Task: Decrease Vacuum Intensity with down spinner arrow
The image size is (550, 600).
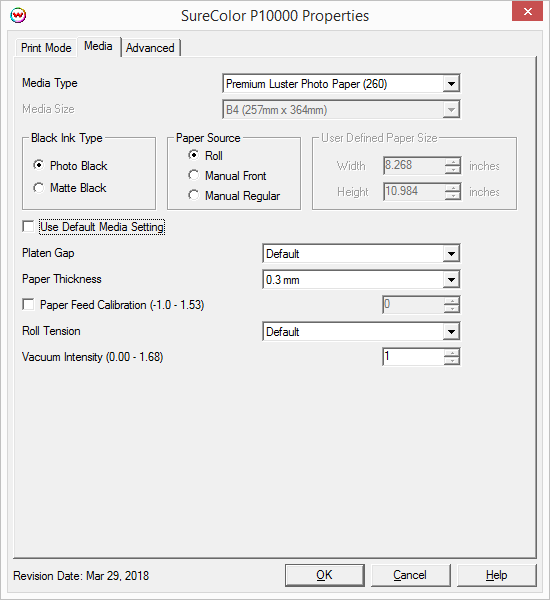Action: pyautogui.click(x=452, y=361)
